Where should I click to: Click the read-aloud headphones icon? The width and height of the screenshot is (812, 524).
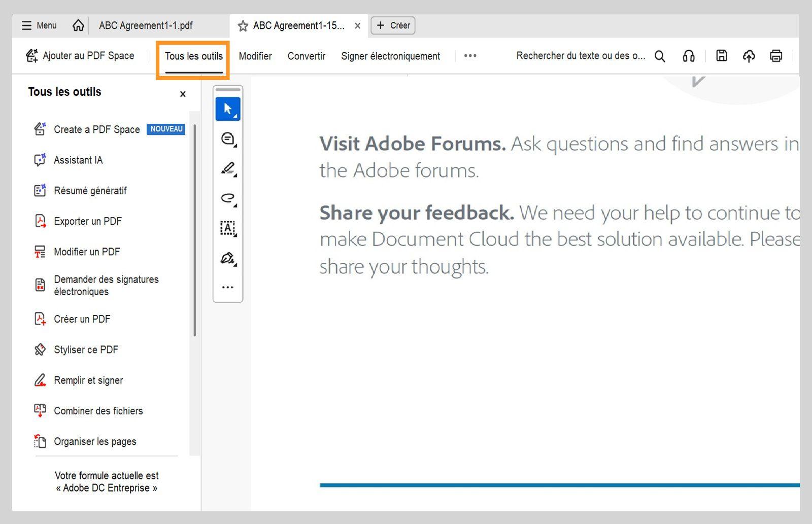tap(689, 56)
